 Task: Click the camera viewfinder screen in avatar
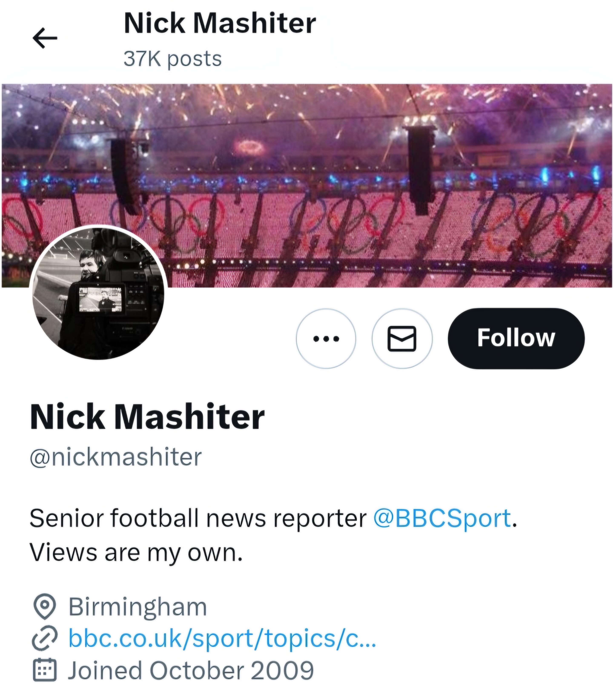pos(100,299)
